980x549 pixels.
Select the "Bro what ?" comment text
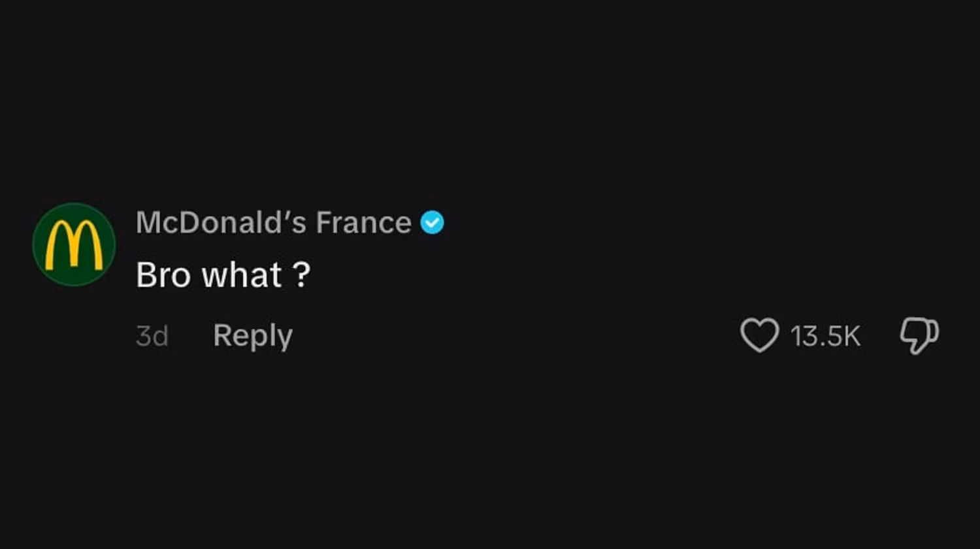223,274
